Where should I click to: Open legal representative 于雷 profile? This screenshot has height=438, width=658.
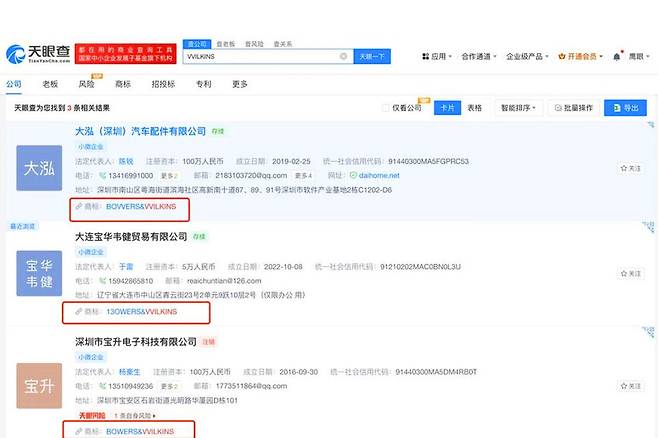[126, 266]
